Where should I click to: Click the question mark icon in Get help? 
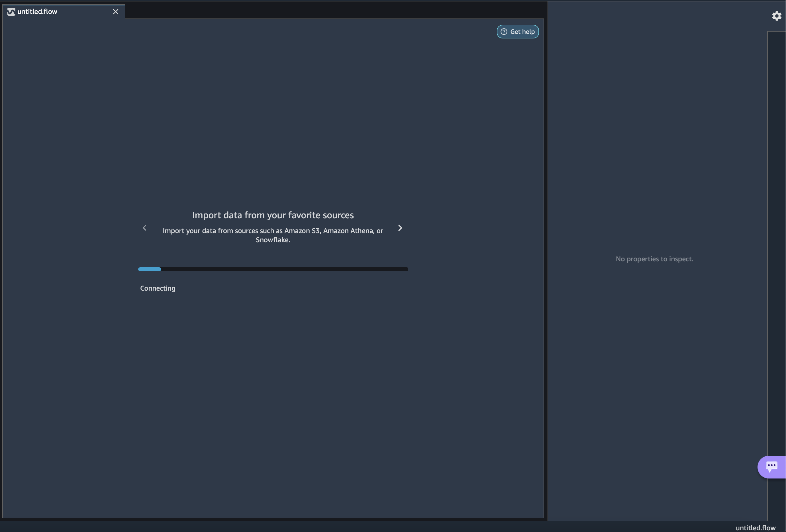(x=504, y=32)
